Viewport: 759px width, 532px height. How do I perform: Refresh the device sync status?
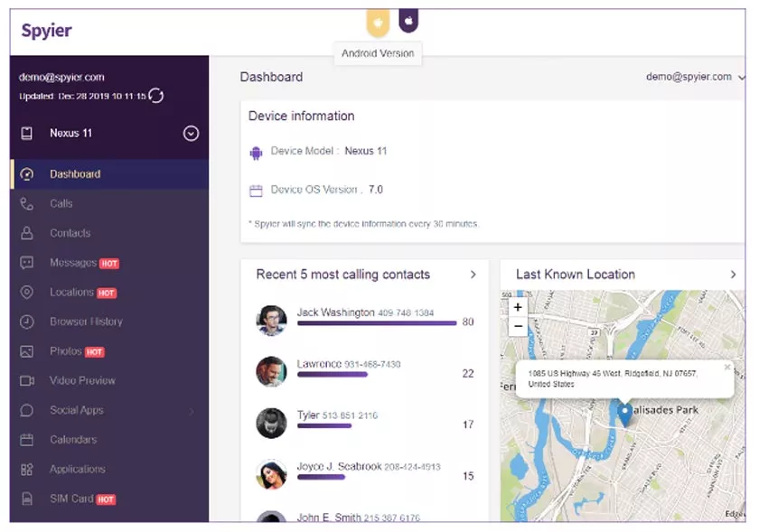click(x=155, y=95)
